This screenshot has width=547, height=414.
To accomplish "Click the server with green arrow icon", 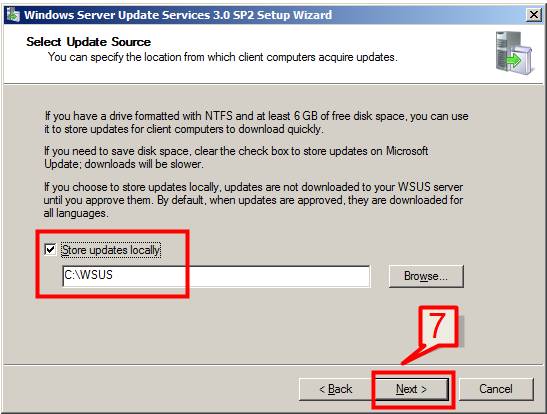I will (514, 53).
